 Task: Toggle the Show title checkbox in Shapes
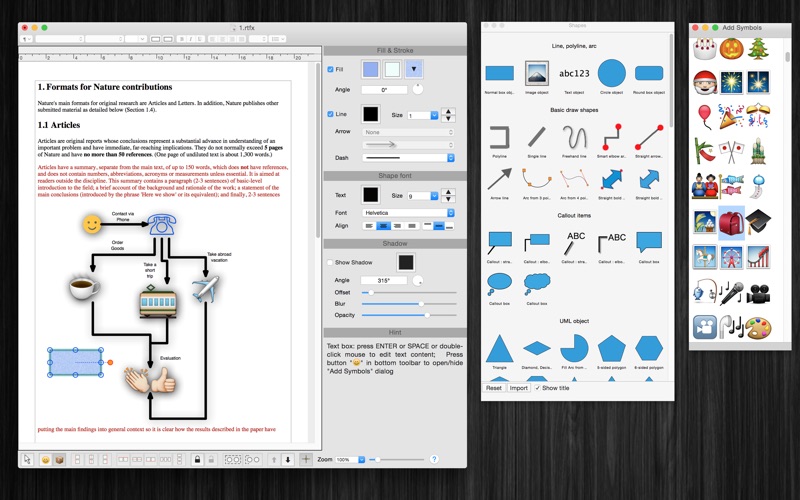tap(538, 388)
